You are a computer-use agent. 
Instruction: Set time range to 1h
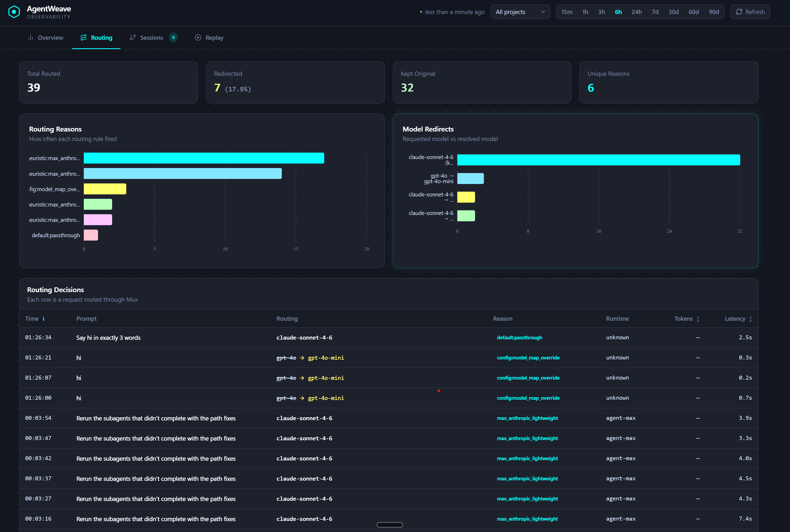pos(585,12)
